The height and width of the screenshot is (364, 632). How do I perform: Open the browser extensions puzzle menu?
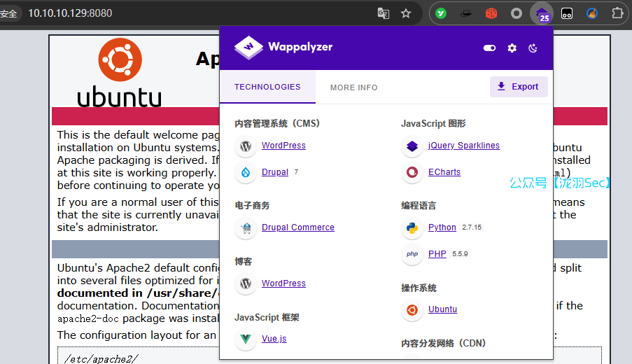tap(617, 13)
